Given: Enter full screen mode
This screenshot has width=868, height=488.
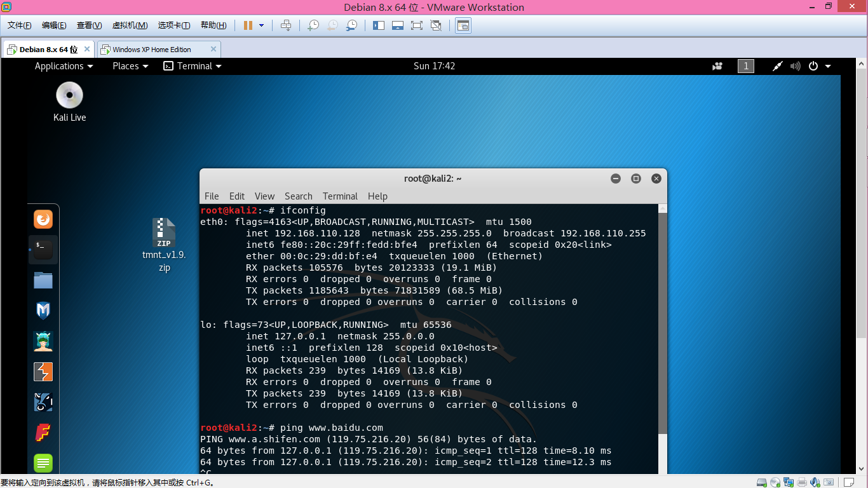Looking at the screenshot, I should pos(417,25).
